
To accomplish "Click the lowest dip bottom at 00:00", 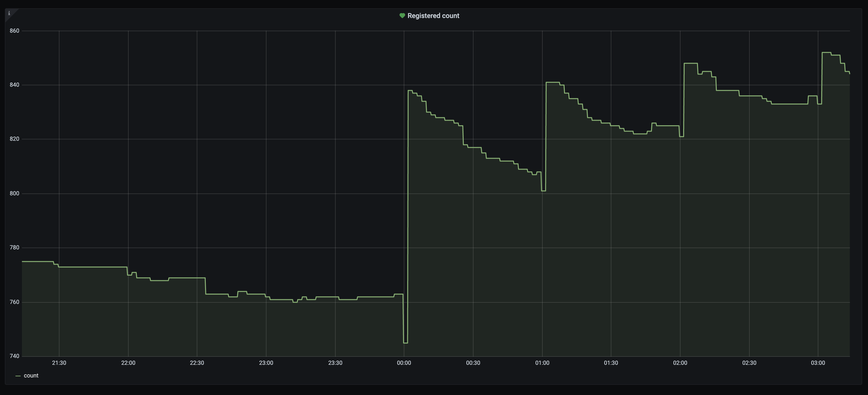I will click(405, 343).
